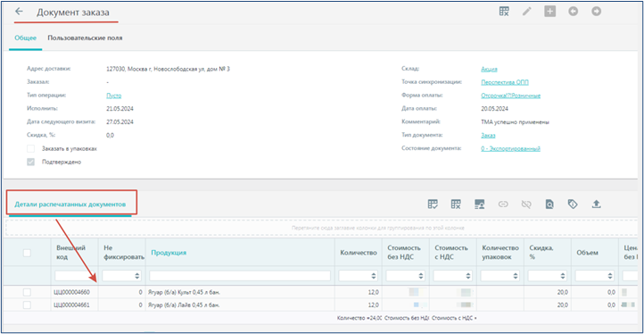Sort by Продукция column header
The image size is (644, 334).
(x=169, y=253)
